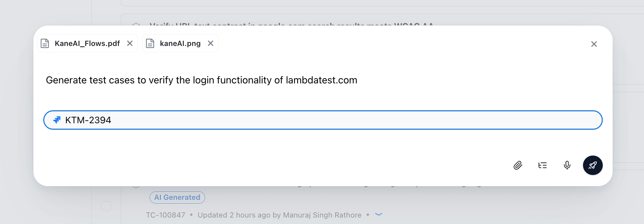Select the Jira icon beside KTM-2394

(57, 120)
